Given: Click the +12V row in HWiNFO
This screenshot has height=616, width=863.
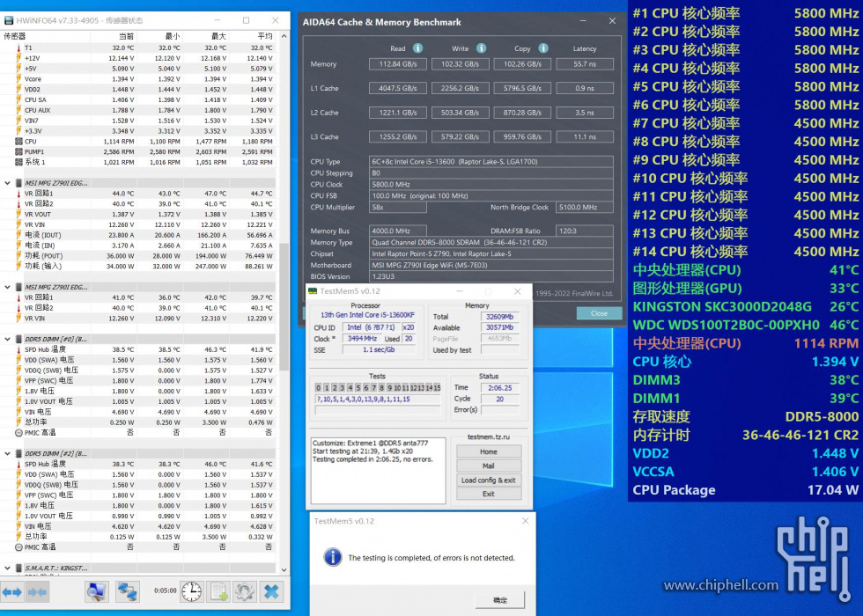Looking at the screenshot, I should [138, 58].
